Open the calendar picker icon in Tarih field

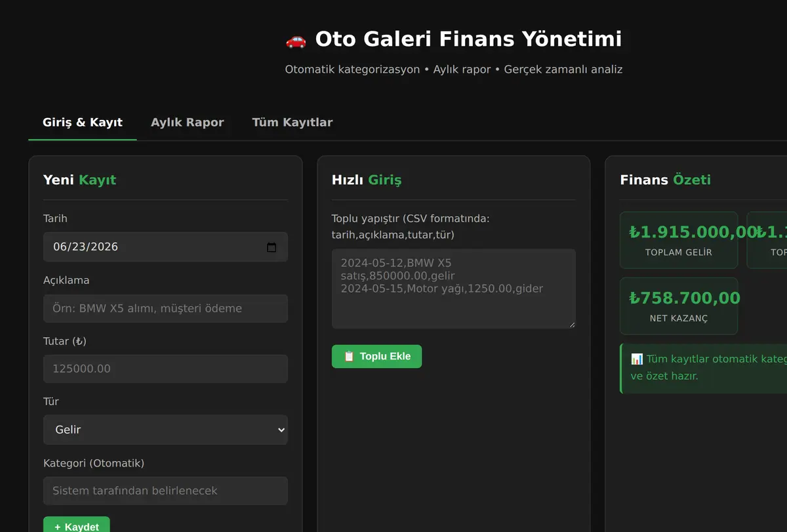click(272, 247)
